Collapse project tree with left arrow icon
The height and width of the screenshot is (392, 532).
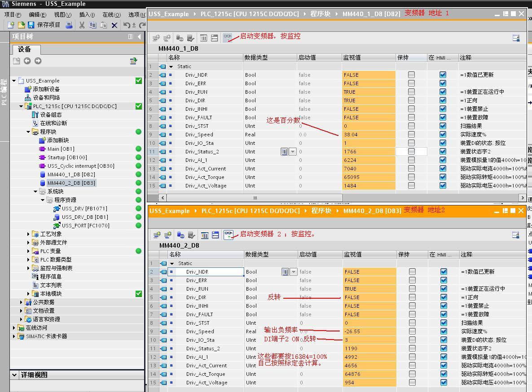pos(139,37)
